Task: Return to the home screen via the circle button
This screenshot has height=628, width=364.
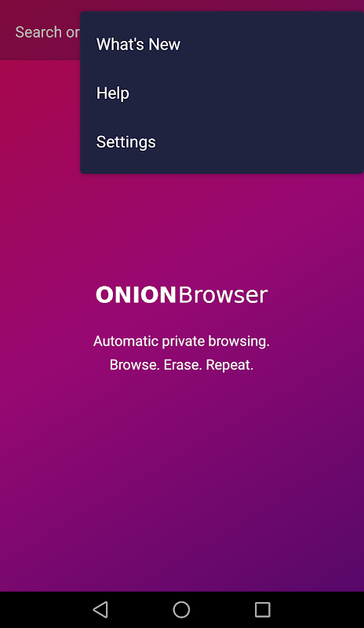Action: (x=181, y=610)
